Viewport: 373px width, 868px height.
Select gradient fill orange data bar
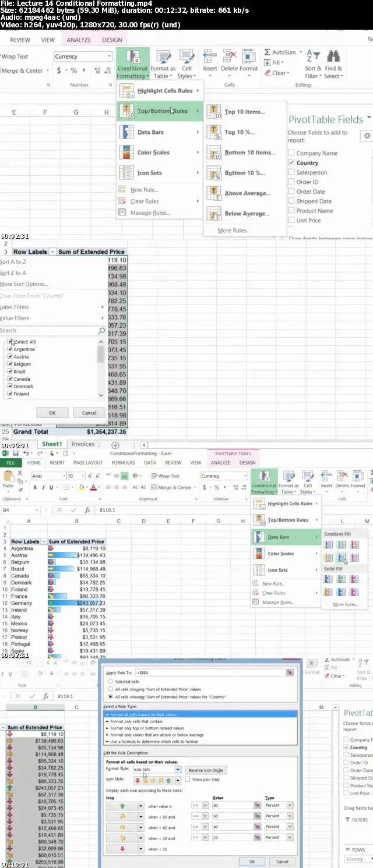(x=328, y=558)
